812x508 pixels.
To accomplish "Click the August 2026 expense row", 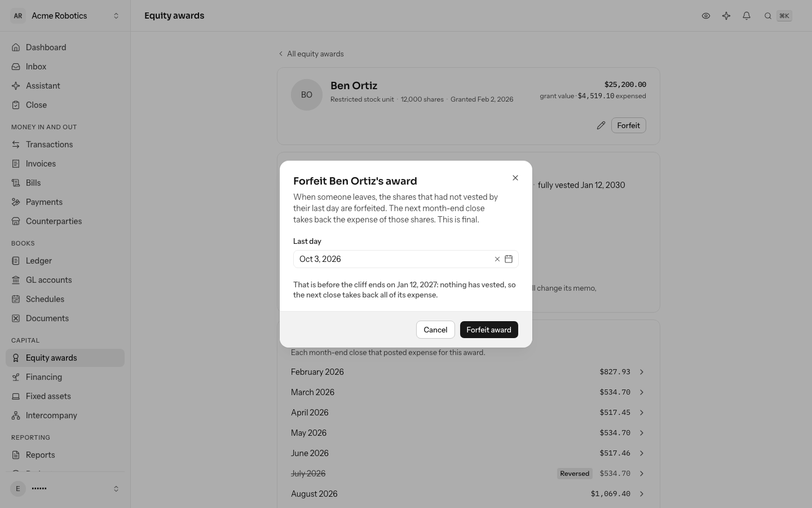I will [x=469, y=494].
